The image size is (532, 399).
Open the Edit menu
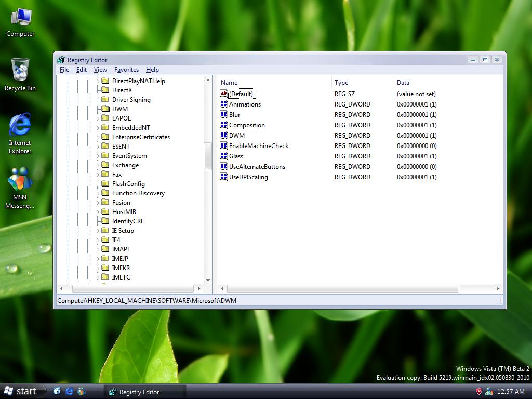82,70
